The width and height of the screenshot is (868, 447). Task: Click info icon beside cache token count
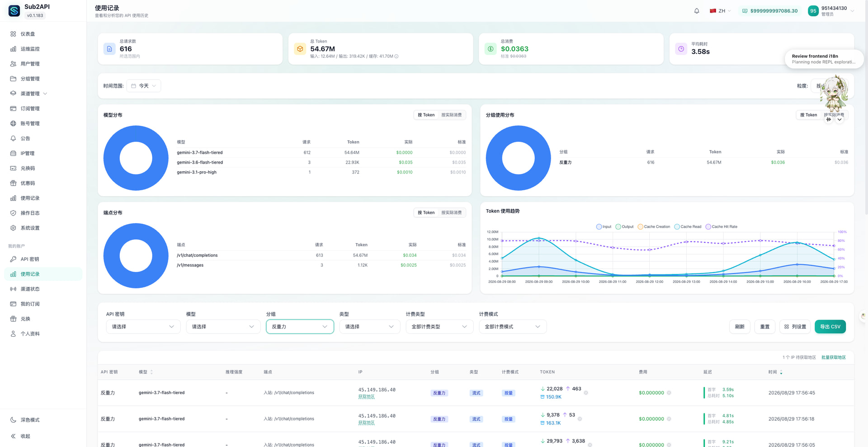tap(396, 56)
